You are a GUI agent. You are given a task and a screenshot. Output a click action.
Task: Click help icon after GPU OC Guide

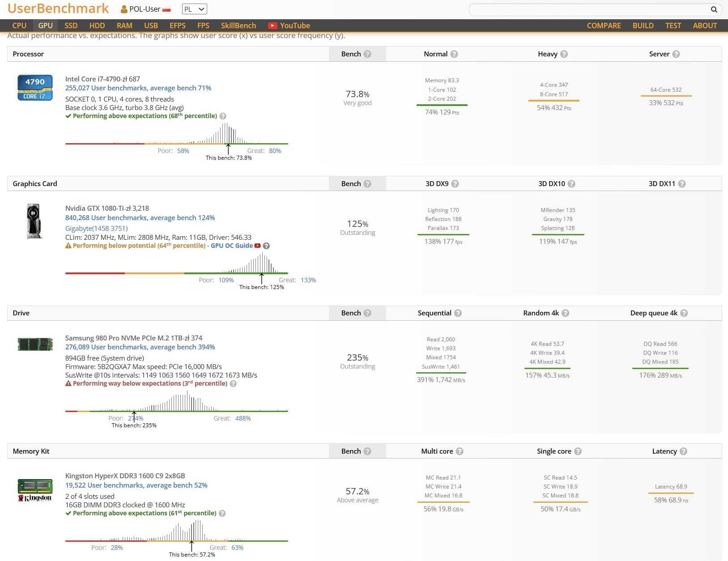[266, 246]
